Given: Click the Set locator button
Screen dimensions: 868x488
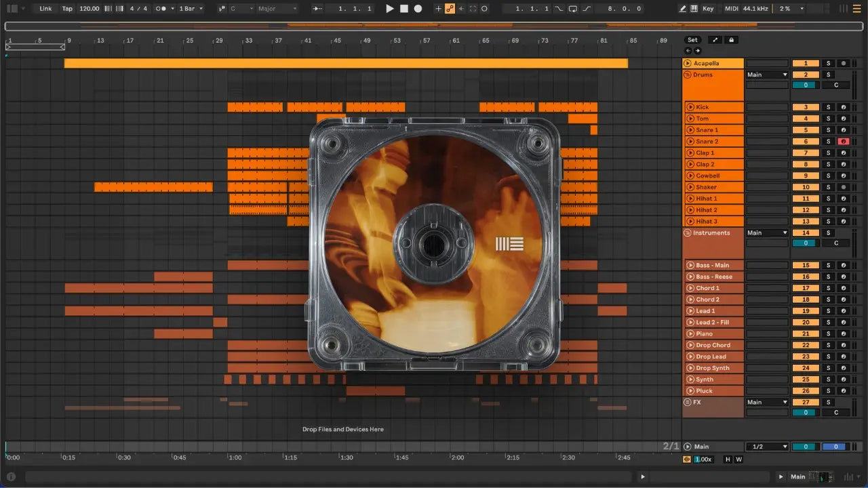Looking at the screenshot, I should (x=692, y=40).
